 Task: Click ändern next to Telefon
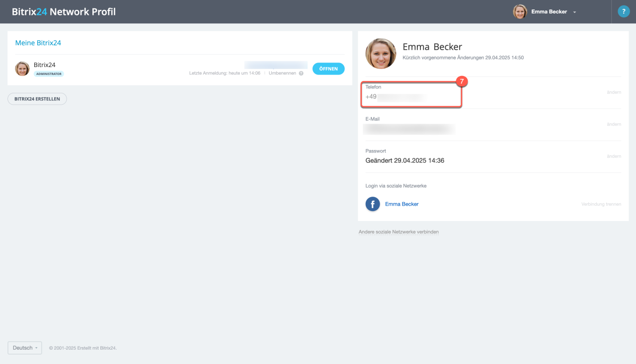(x=614, y=92)
